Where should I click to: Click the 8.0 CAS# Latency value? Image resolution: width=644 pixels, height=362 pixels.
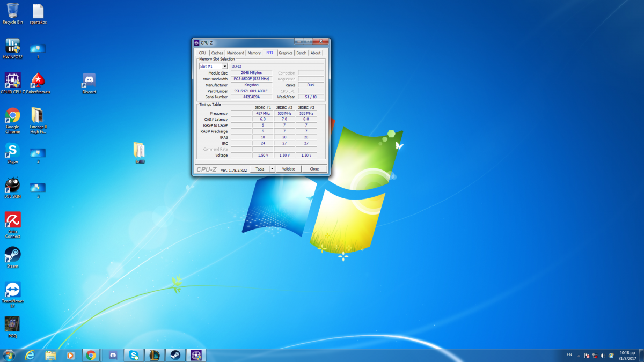click(x=306, y=120)
